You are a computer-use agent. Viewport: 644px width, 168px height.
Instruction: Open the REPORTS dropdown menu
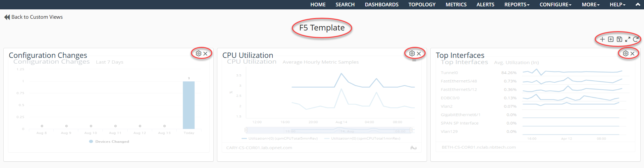tap(517, 5)
